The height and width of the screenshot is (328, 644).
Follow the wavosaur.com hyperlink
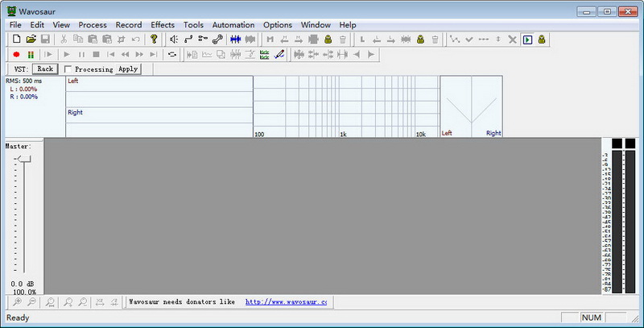pos(286,302)
